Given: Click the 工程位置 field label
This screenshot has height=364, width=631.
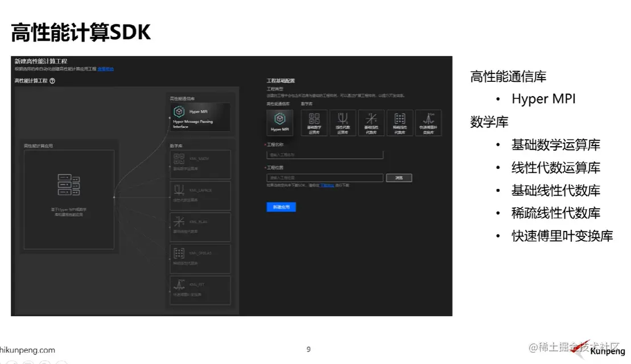Looking at the screenshot, I should coord(275,167).
